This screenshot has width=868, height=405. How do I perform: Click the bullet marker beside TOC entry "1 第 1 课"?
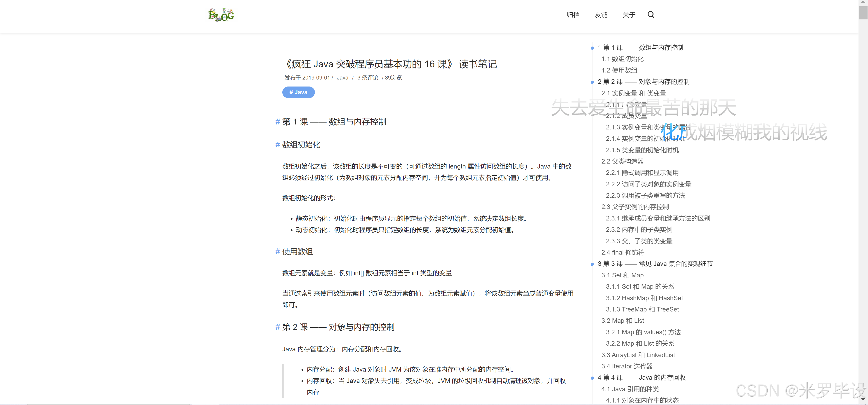[x=592, y=48]
